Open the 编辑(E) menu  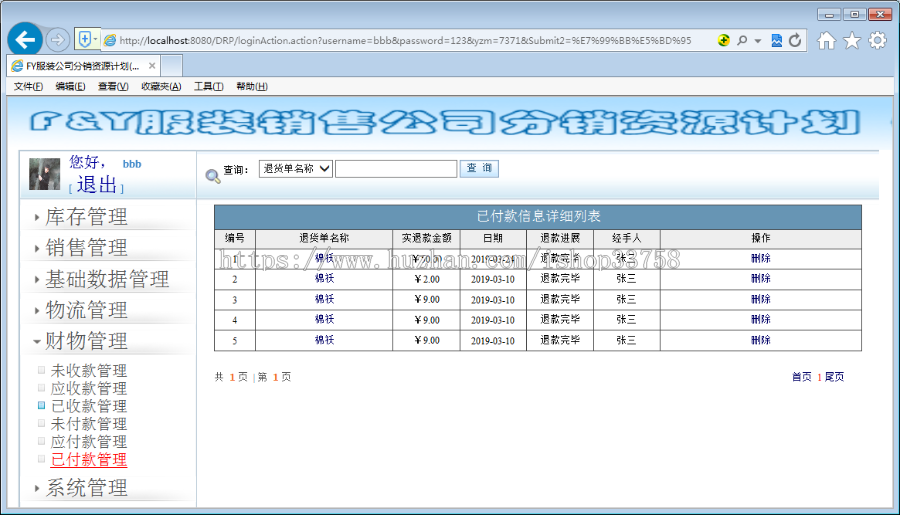70,86
